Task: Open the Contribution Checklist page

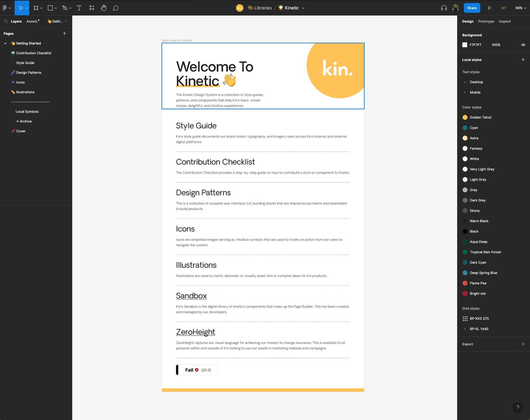Action: pos(34,53)
